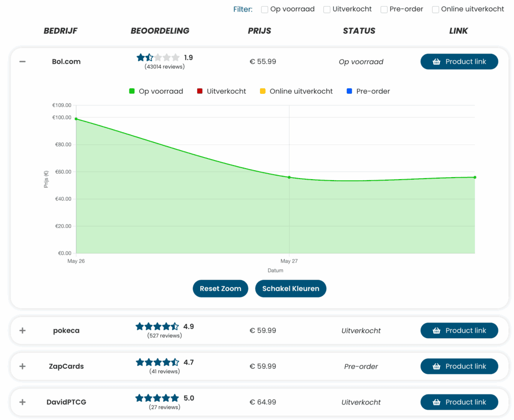The height and width of the screenshot is (420, 514).
Task: Click the last data point at chart's right edge
Action: [x=475, y=177]
